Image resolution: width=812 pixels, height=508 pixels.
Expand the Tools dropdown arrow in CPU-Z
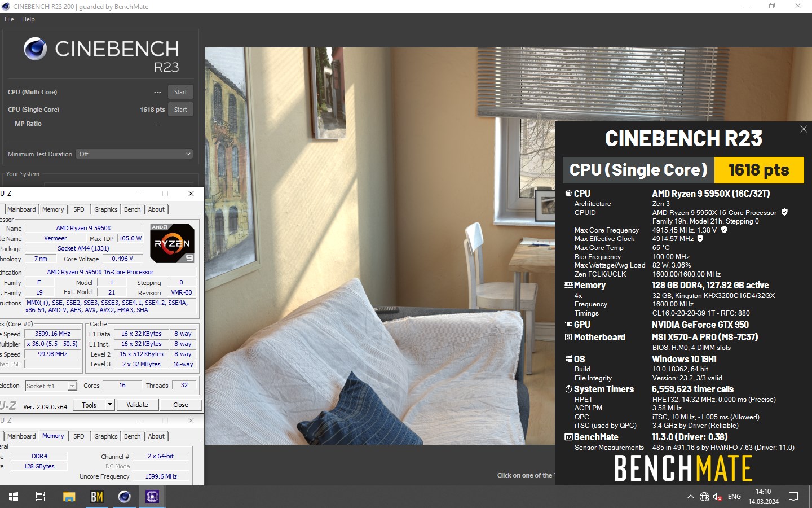click(x=110, y=405)
